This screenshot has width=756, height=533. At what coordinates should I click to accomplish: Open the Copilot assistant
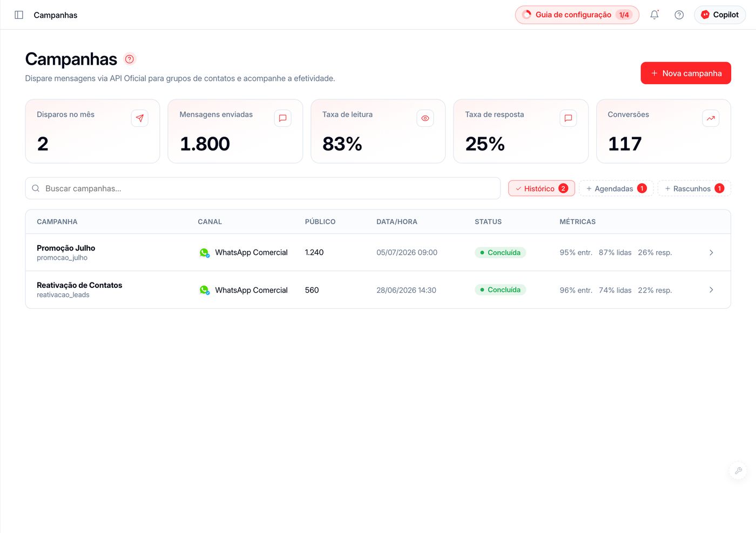pos(720,15)
